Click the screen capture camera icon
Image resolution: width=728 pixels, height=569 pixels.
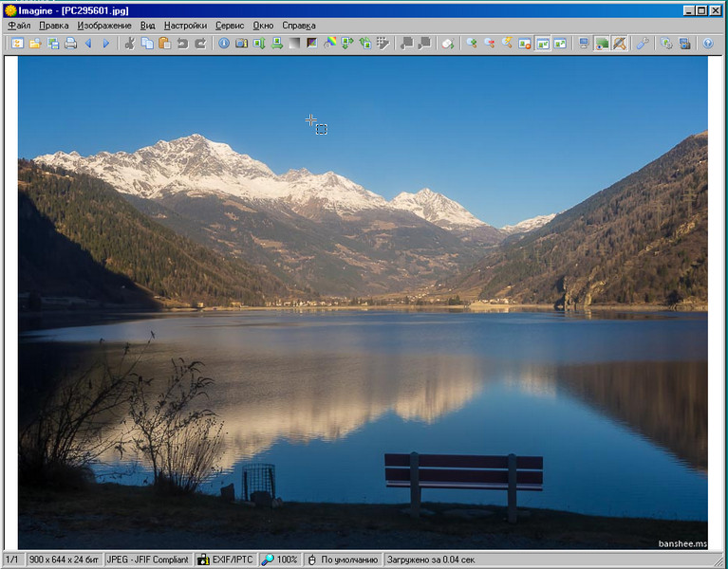684,43
